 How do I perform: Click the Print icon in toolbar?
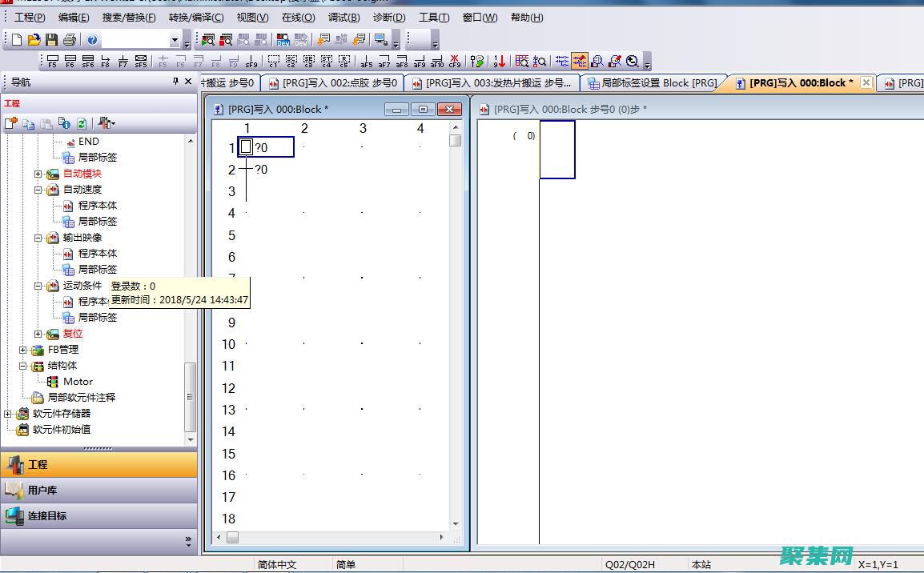tap(69, 40)
